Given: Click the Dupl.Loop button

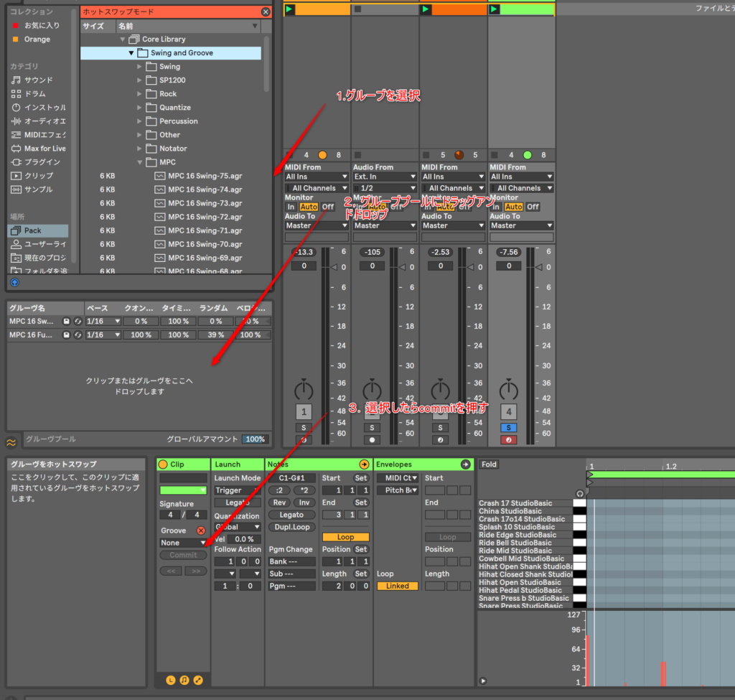Looking at the screenshot, I should pos(291,527).
